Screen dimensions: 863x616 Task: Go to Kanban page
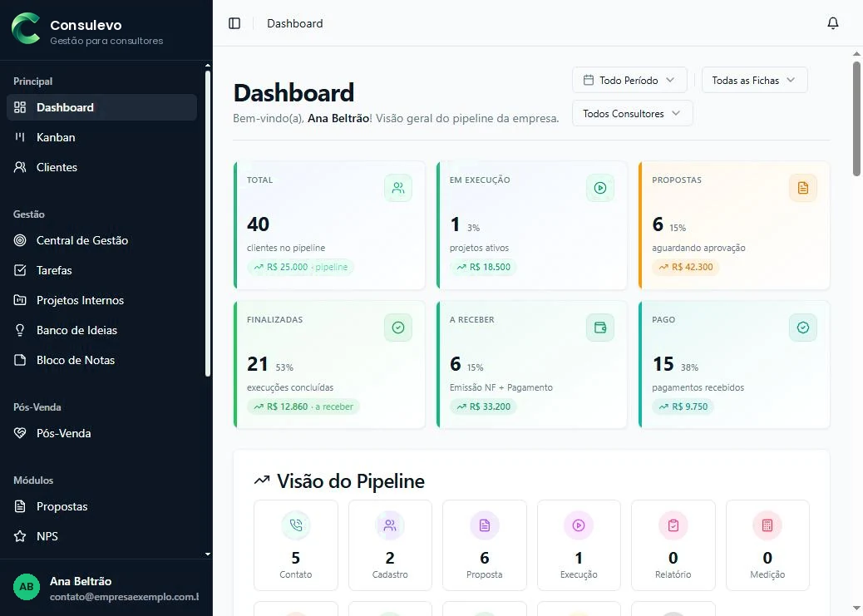point(101,137)
